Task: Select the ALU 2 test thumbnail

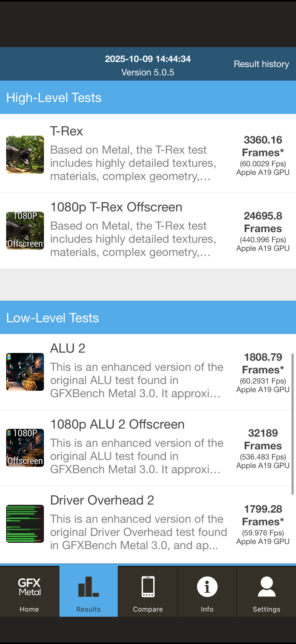Action: tap(25, 372)
